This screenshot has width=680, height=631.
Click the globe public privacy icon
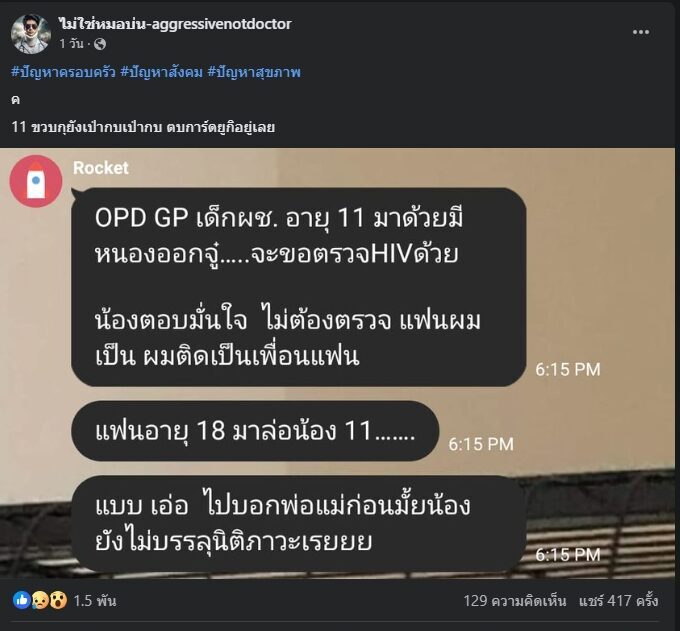[x=100, y=44]
